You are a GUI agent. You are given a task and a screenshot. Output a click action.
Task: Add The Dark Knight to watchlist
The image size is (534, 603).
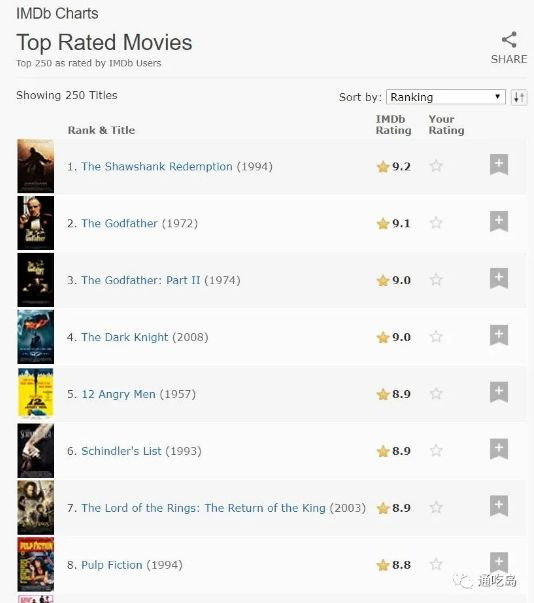[x=499, y=335]
